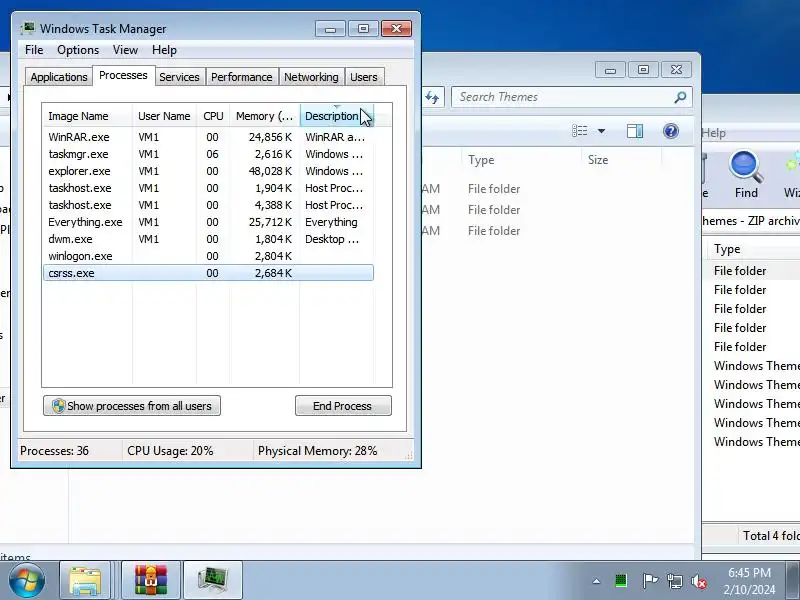
Task: Toggle the Explorer preview pane icon
Action: pyautogui.click(x=635, y=131)
